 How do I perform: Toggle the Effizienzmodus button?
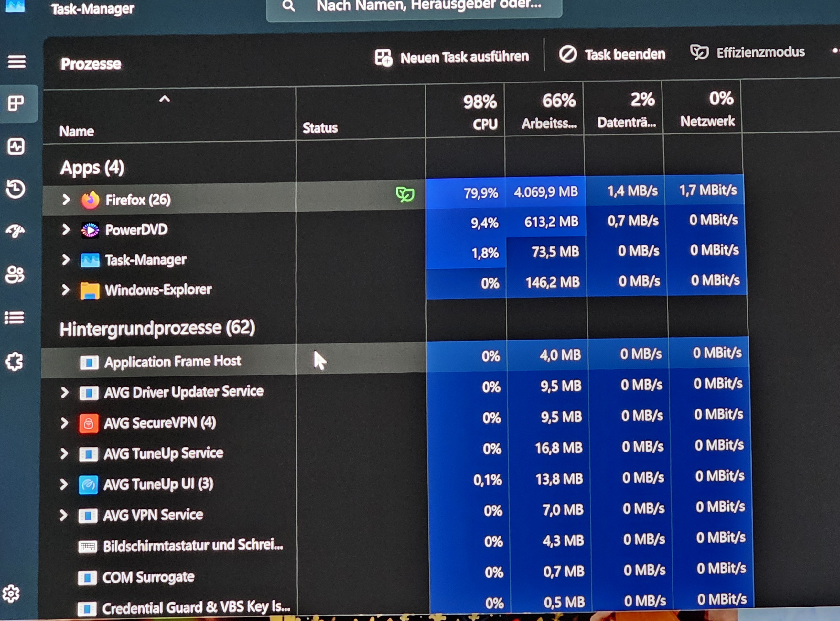tap(748, 53)
